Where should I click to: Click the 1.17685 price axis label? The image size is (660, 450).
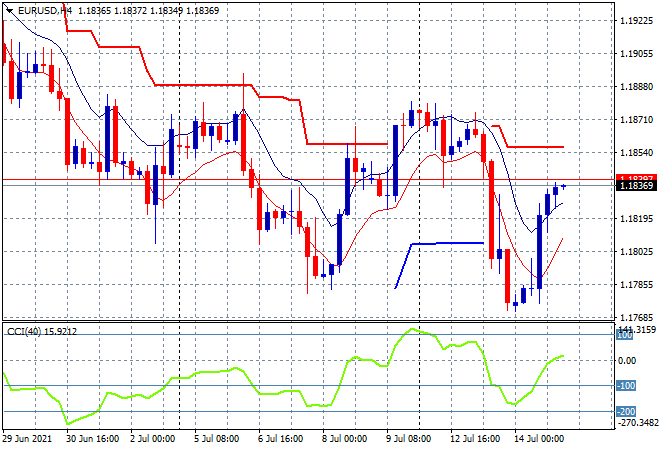(x=636, y=317)
